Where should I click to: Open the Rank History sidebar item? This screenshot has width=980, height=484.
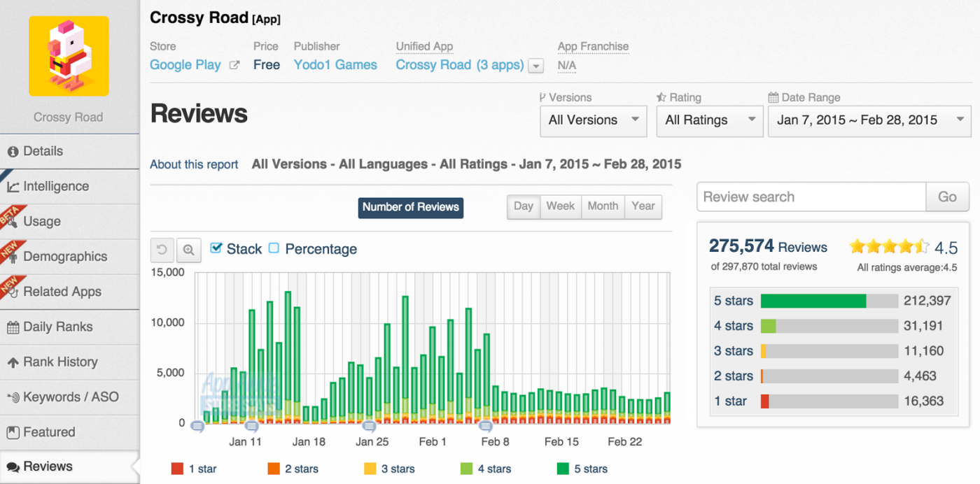coord(70,362)
